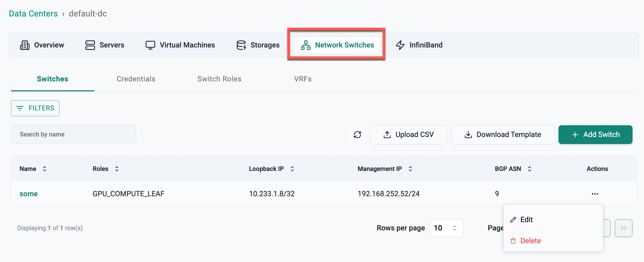
Task: Click the Edit pencil icon in menu
Action: click(x=513, y=219)
